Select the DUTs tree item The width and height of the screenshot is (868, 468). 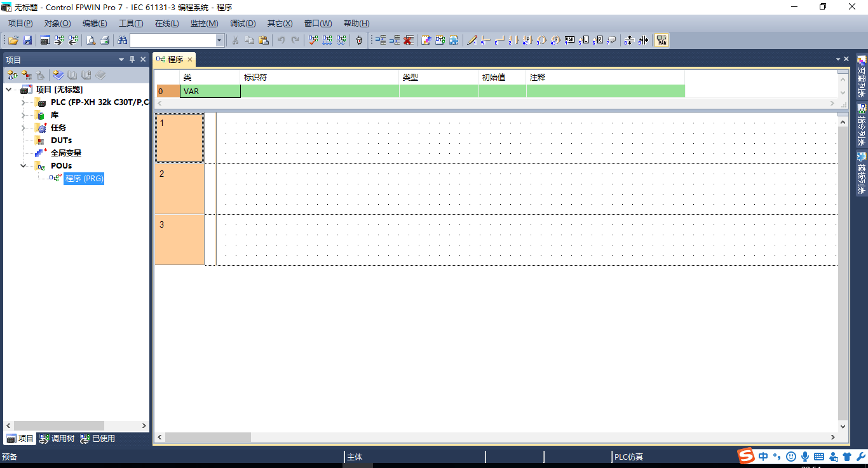pyautogui.click(x=61, y=141)
